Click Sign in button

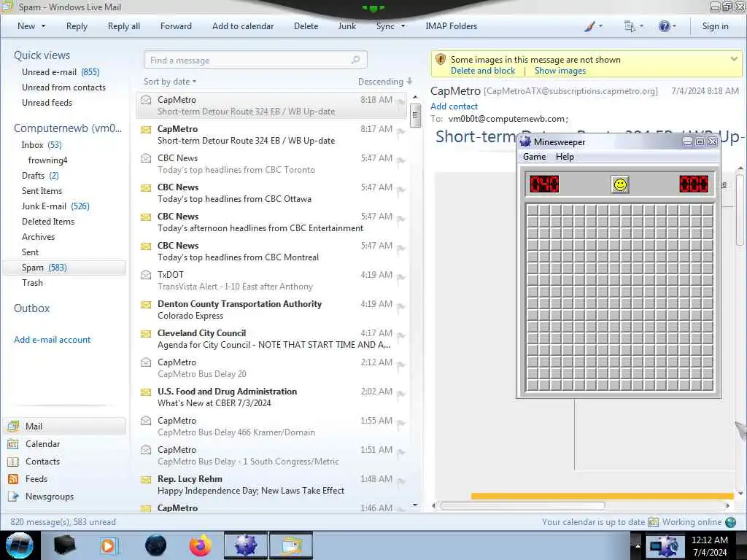coord(715,26)
